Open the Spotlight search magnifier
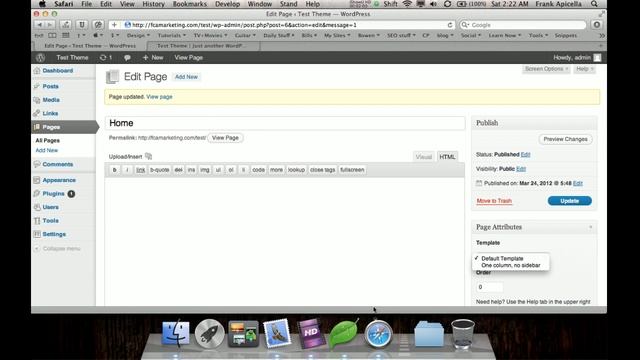This screenshot has width=640, height=360. click(x=594, y=4)
